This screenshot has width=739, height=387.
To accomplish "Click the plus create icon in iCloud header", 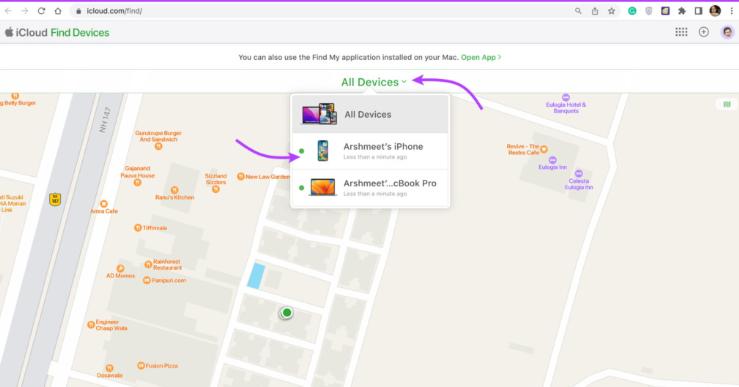I will click(x=704, y=32).
